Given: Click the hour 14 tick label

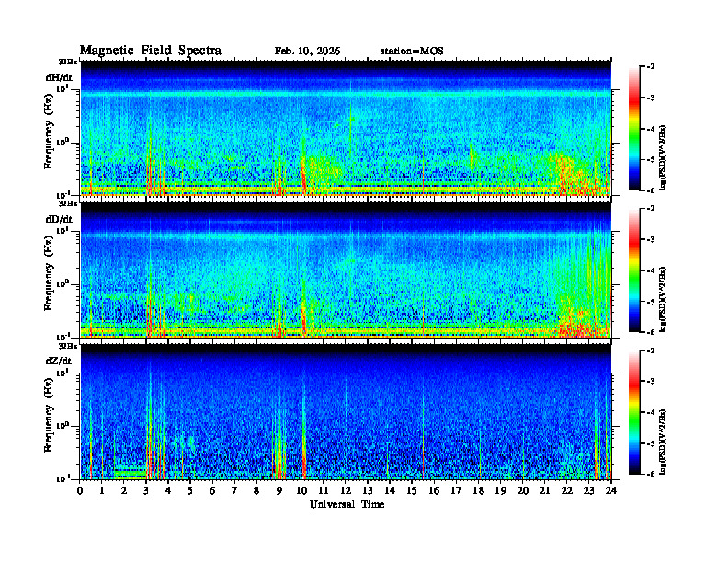Looking at the screenshot, I should [390, 491].
